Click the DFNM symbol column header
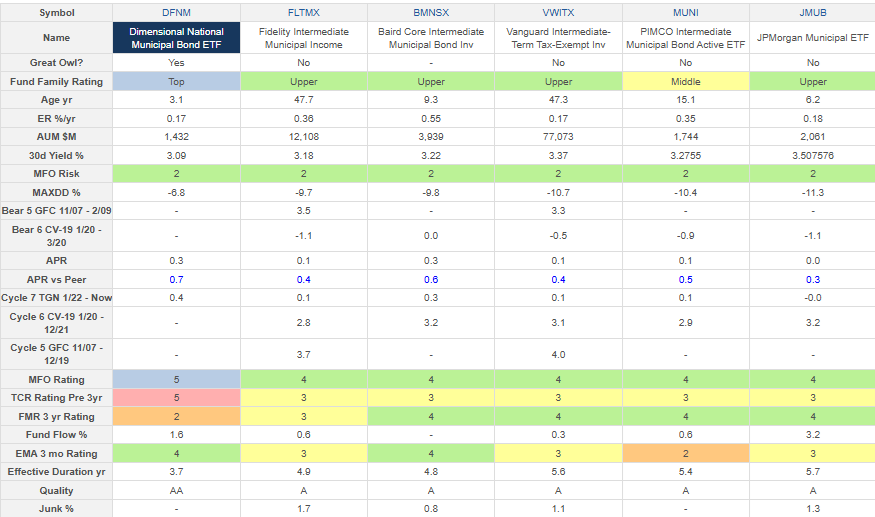875x517 pixels. (176, 12)
